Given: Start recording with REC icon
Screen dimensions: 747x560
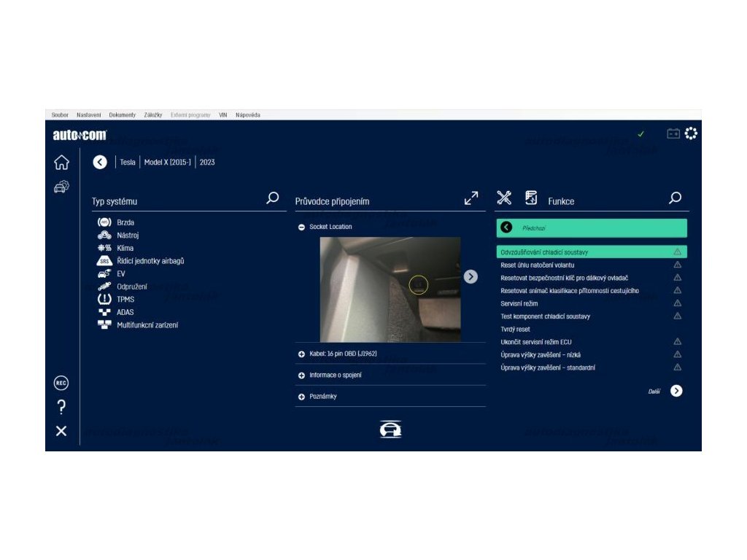Looking at the screenshot, I should 61,383.
